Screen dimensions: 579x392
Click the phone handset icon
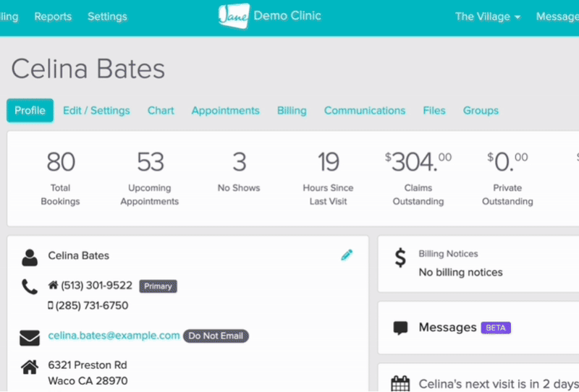(x=30, y=287)
